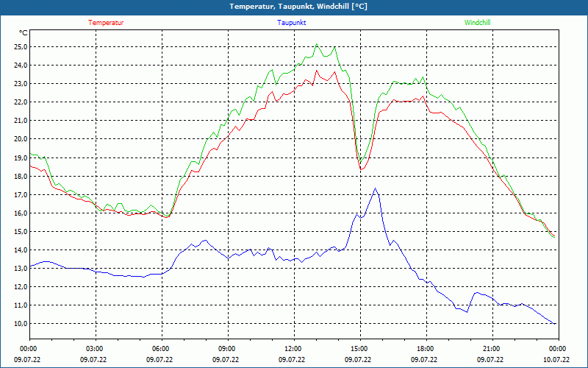Image resolution: width=588 pixels, height=368 pixels.
Task: Select the 12:00 time axis label
Action: pyautogui.click(x=293, y=349)
